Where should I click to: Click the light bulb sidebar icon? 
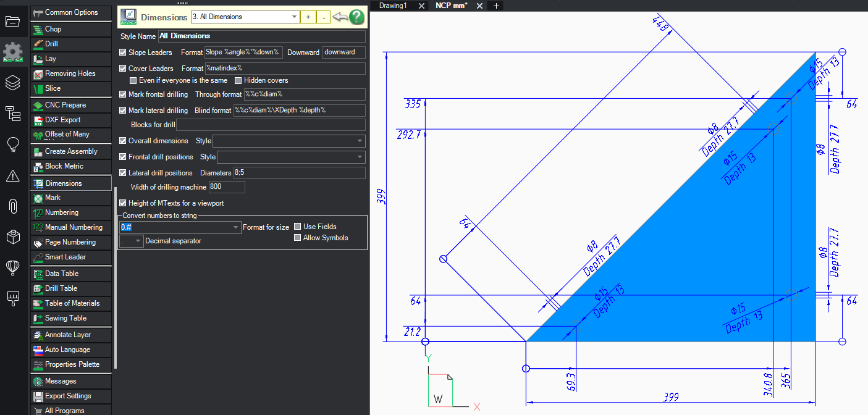click(x=12, y=145)
